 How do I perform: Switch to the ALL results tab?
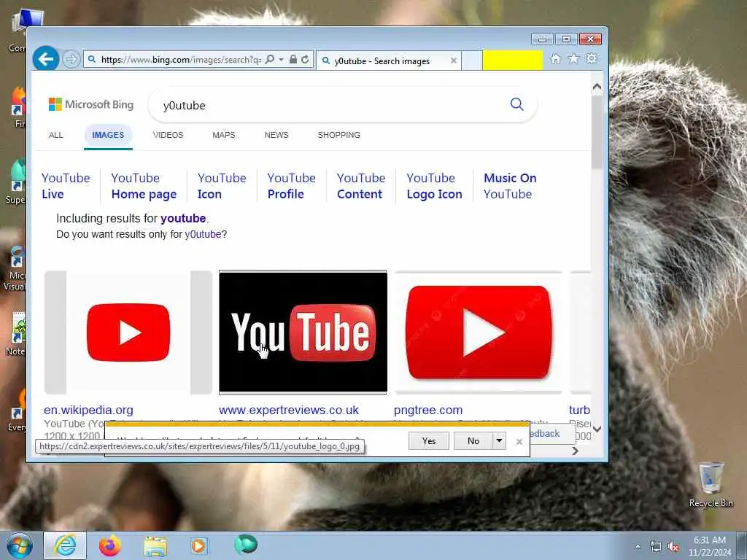tap(55, 135)
